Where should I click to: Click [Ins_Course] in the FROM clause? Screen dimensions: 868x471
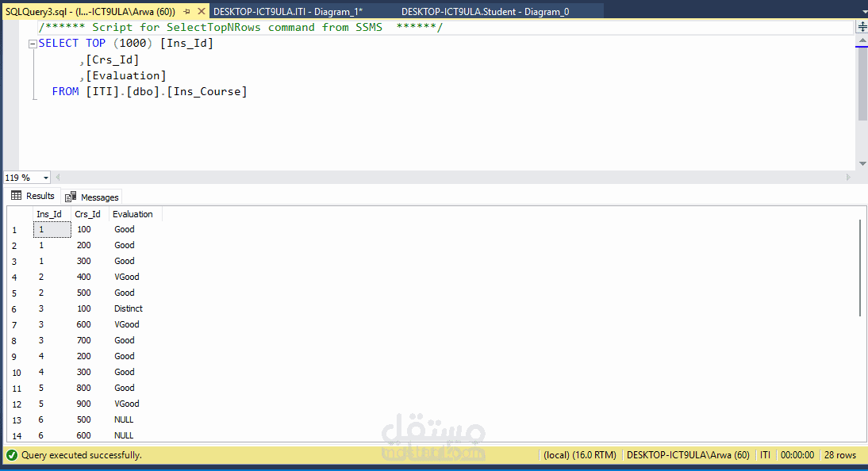(207, 91)
